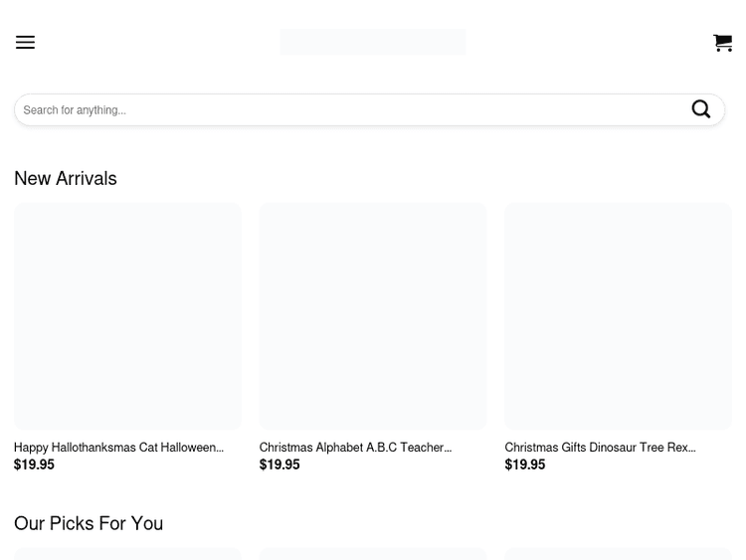This screenshot has width=746, height=560.
Task: Click the $19.95 price under Hallothanksmas Cat
Action: click(34, 465)
